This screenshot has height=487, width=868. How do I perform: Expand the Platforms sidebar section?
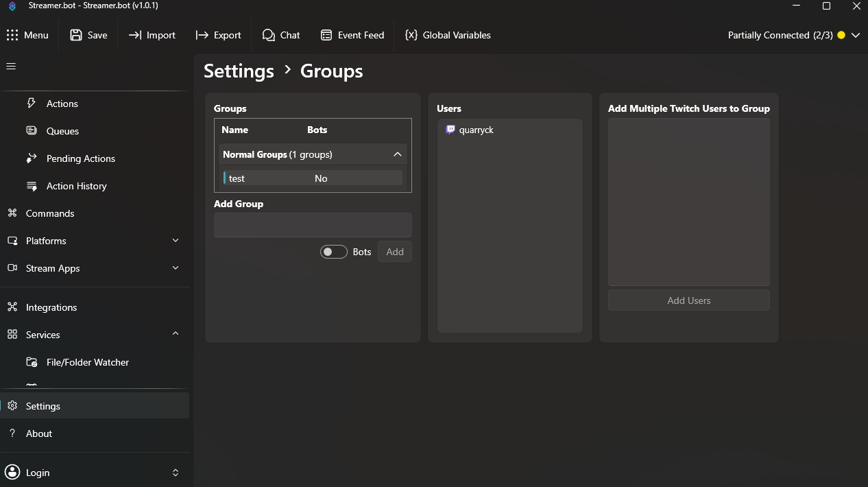176,241
